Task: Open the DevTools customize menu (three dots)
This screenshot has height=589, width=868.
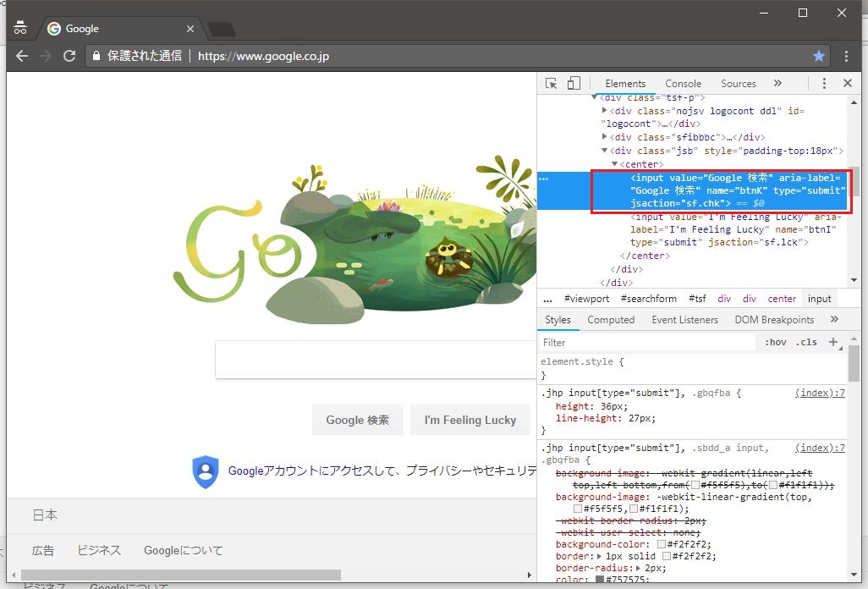Action: point(824,84)
